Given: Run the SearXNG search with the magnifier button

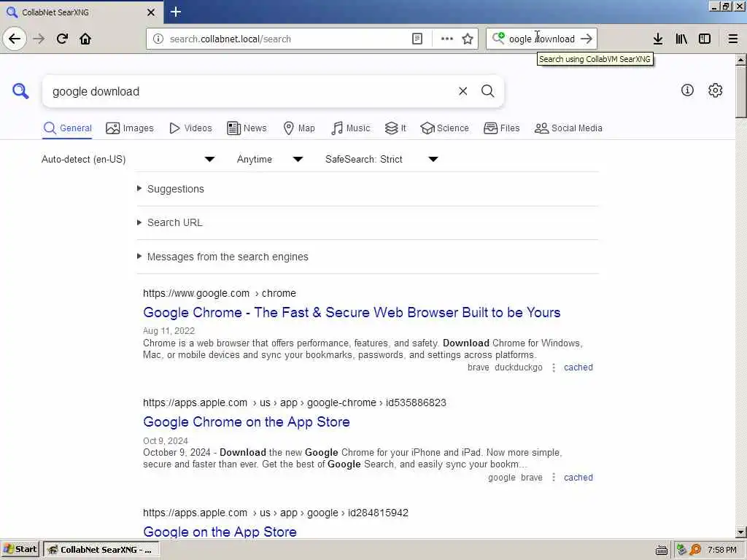Looking at the screenshot, I should click(488, 91).
